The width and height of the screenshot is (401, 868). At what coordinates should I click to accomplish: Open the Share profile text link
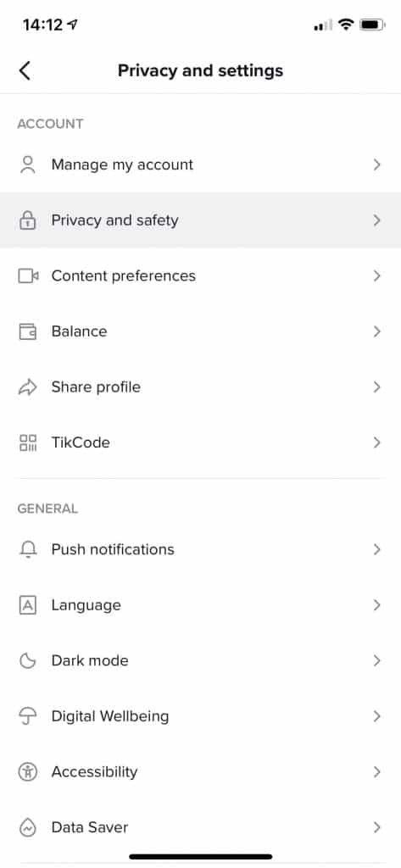click(x=96, y=387)
